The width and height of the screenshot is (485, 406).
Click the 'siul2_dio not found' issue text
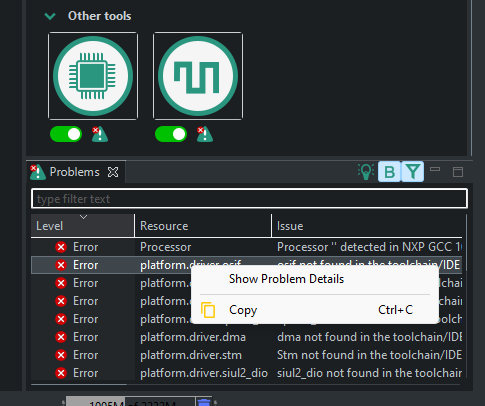click(369, 373)
